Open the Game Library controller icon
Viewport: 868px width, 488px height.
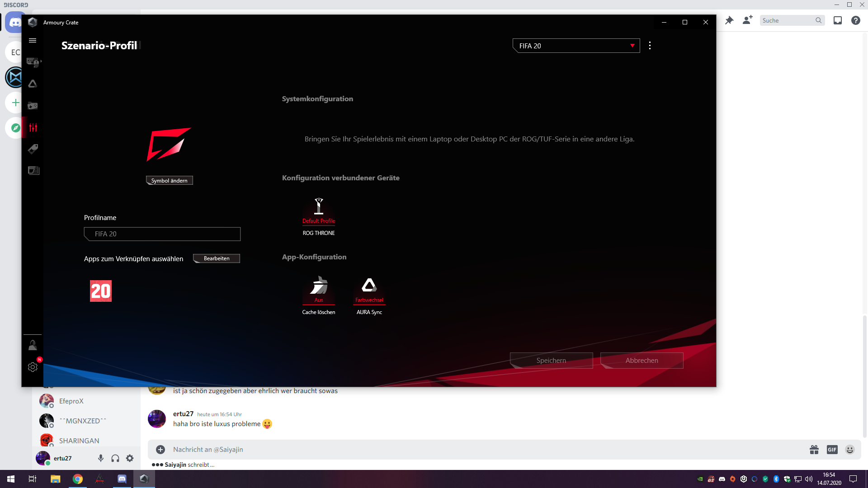33,106
